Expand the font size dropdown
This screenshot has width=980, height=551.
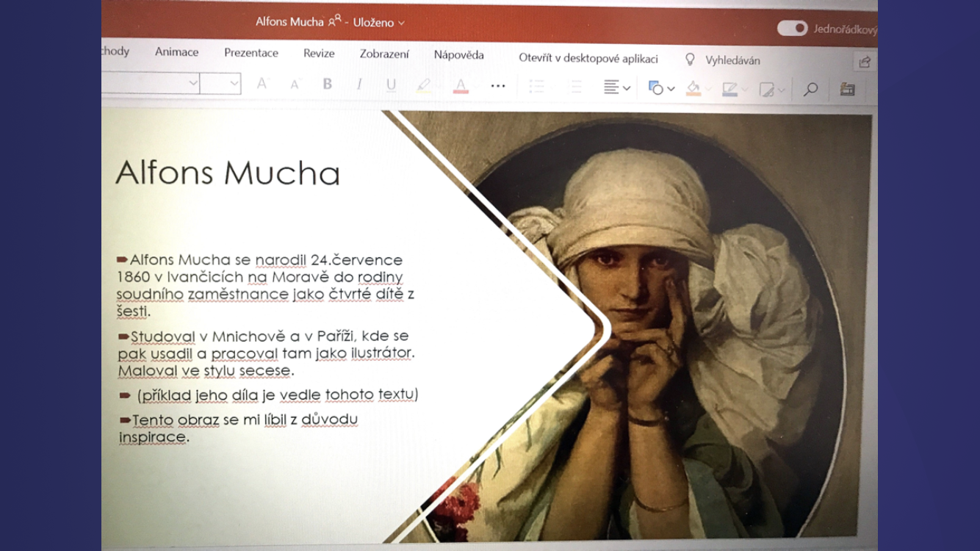point(234,84)
